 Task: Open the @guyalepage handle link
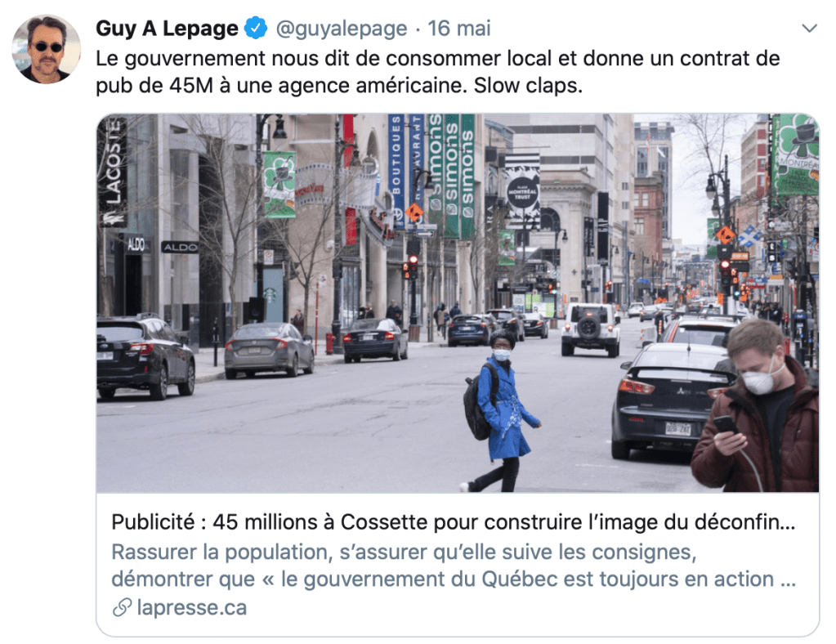342,29
